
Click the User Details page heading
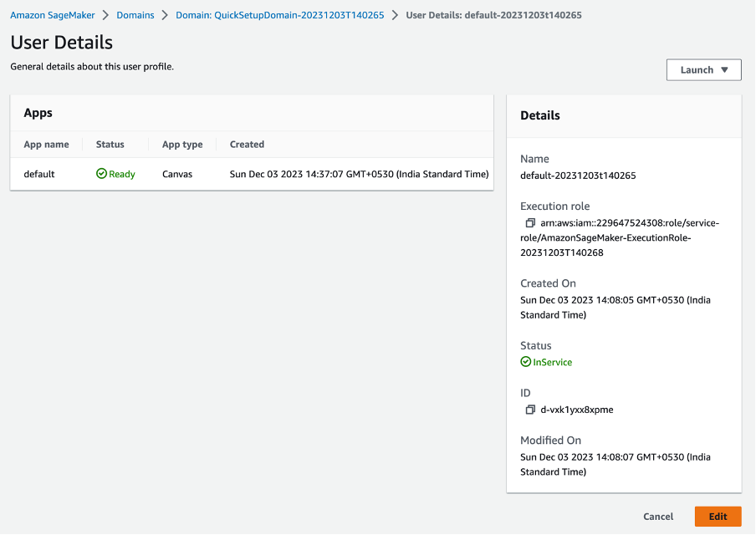pos(62,43)
